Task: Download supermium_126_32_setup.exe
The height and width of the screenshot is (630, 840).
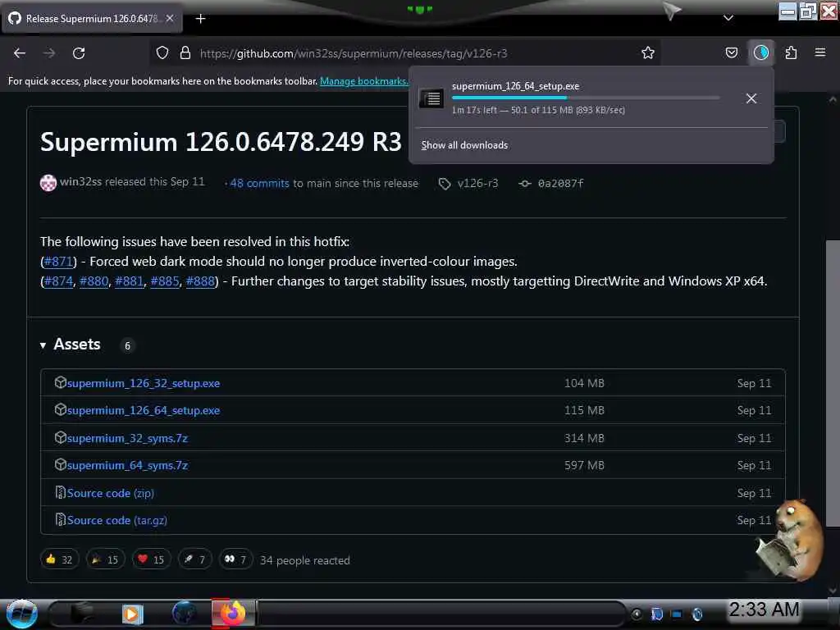Action: coord(143,384)
